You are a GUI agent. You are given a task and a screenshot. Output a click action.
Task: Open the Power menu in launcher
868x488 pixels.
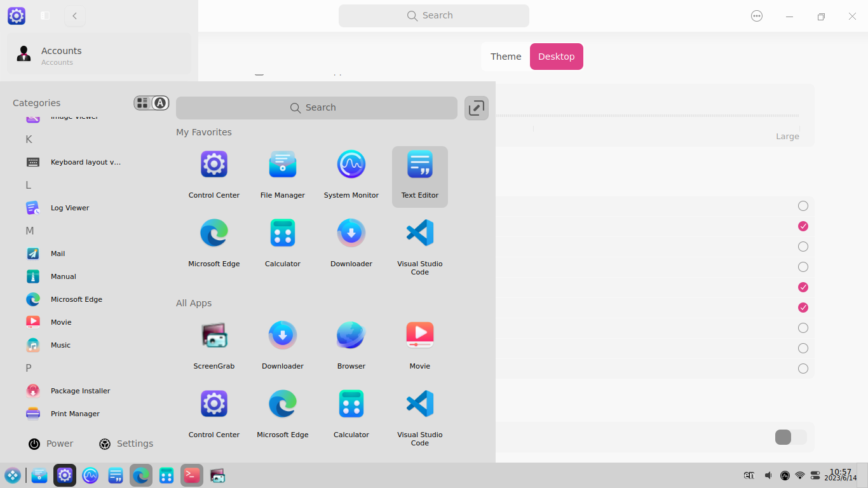coord(51,444)
